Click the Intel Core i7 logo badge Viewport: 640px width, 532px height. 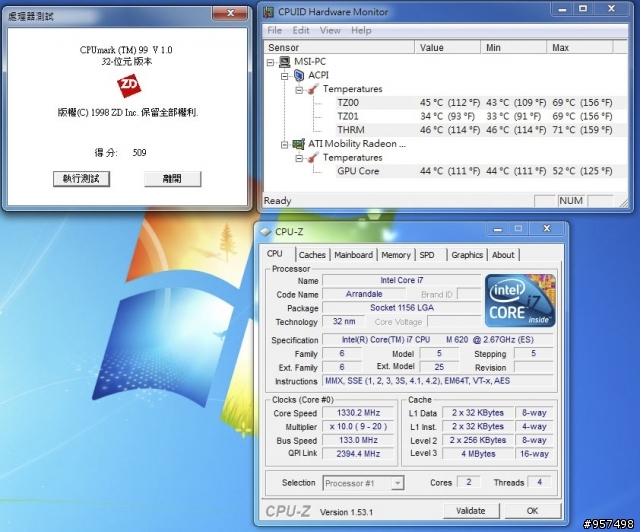coord(520,301)
